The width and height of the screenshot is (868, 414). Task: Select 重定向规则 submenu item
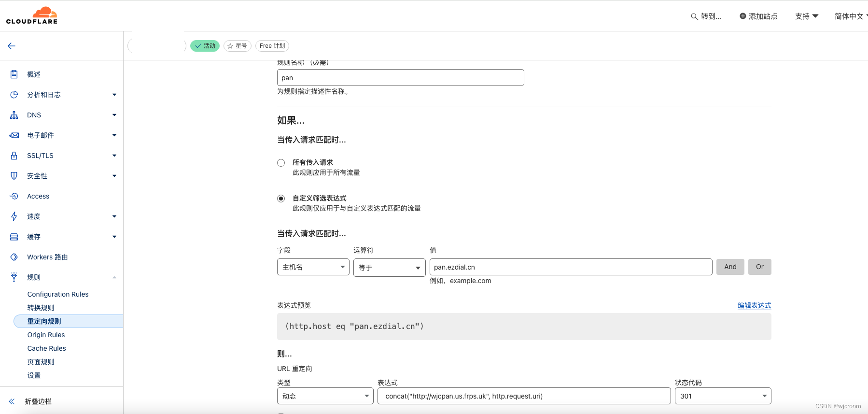coord(68,321)
